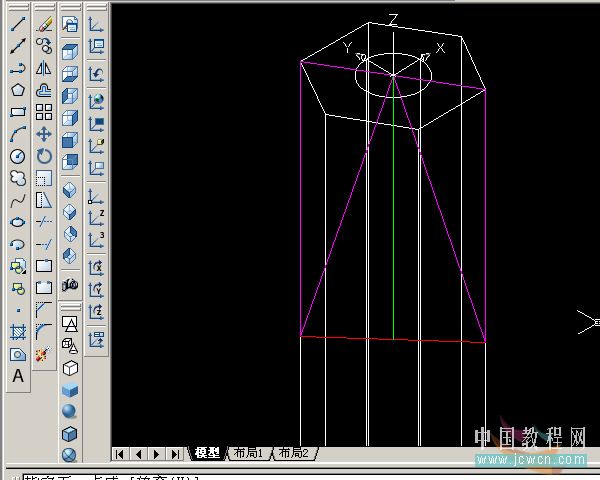Click the View UCS icon
Viewport: 600px width, 480px height.
click(x=96, y=168)
